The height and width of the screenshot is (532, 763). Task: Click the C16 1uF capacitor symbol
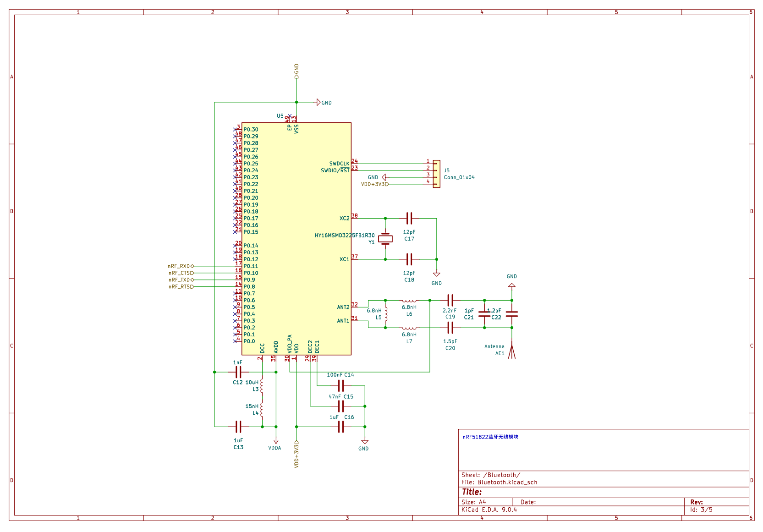pyautogui.click(x=340, y=427)
